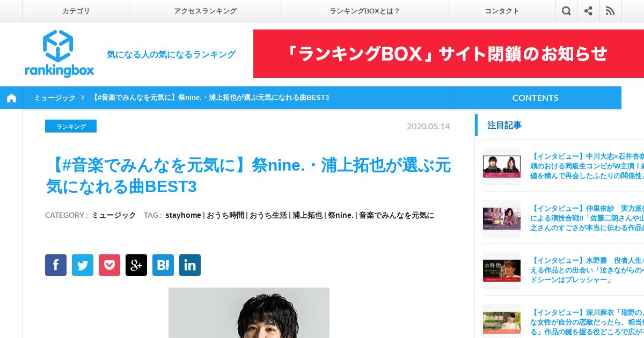Open the stayhome tag

[x=183, y=215]
